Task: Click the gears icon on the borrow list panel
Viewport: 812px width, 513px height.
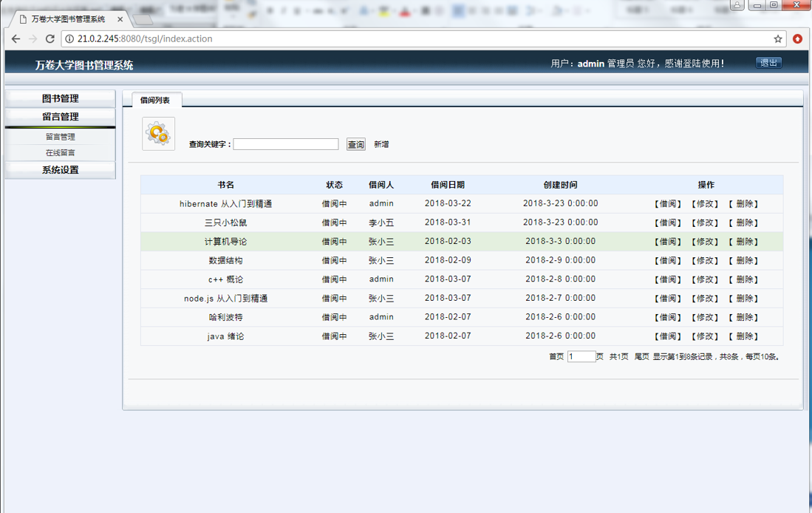Action: tap(157, 133)
